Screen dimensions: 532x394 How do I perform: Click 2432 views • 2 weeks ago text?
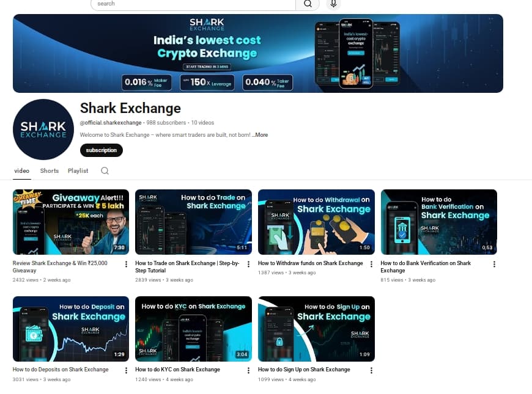[x=42, y=280]
